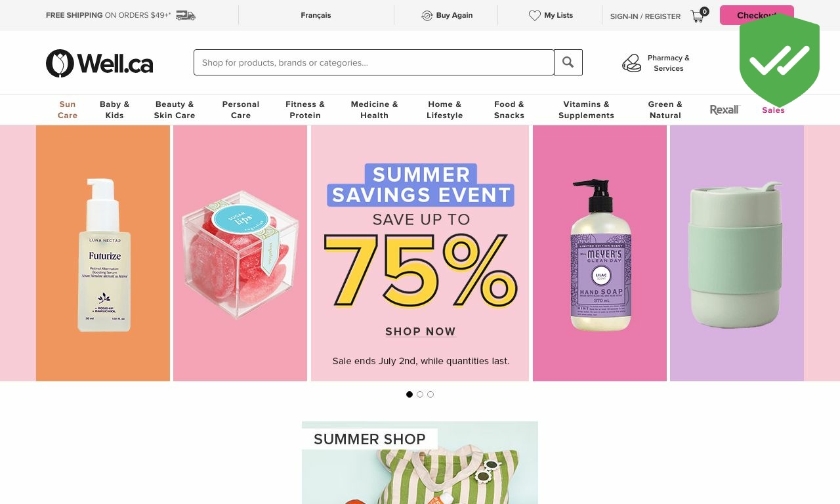Expand the Home & Lifestyle menu

[445, 110]
